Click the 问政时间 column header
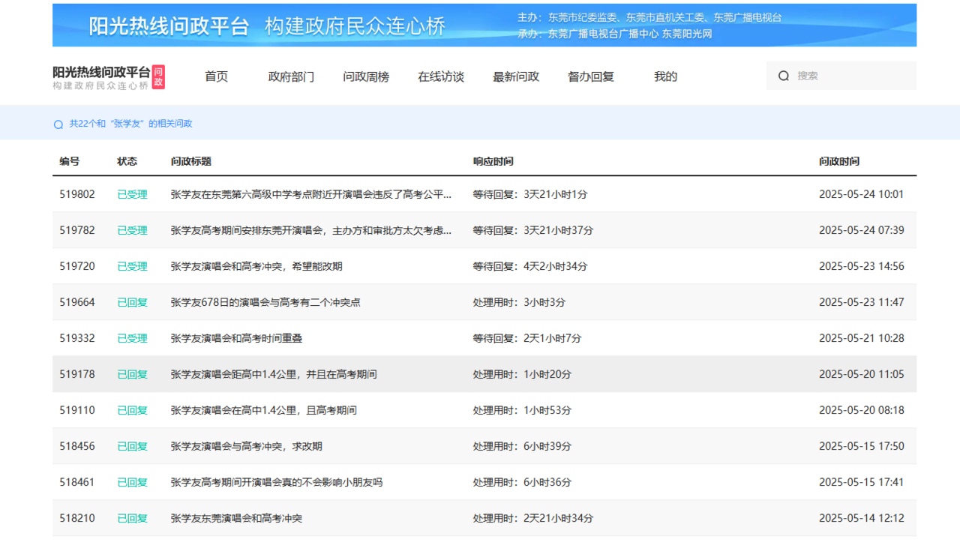Viewport: 960px width, 560px height. click(x=839, y=161)
